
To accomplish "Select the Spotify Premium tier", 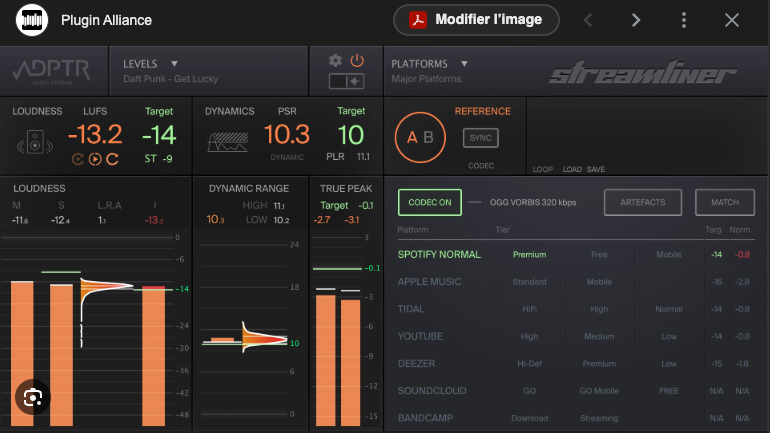I will [x=529, y=255].
